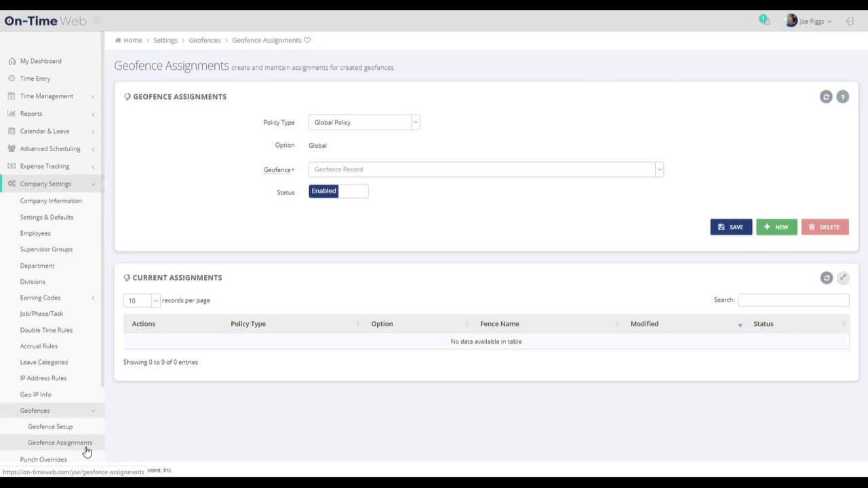Click the Time Entry clock icon
This screenshot has width=868, height=488.
point(12,79)
